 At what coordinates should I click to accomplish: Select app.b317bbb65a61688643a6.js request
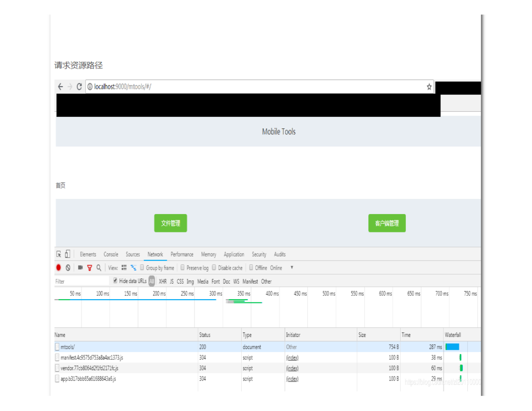(268, 378)
